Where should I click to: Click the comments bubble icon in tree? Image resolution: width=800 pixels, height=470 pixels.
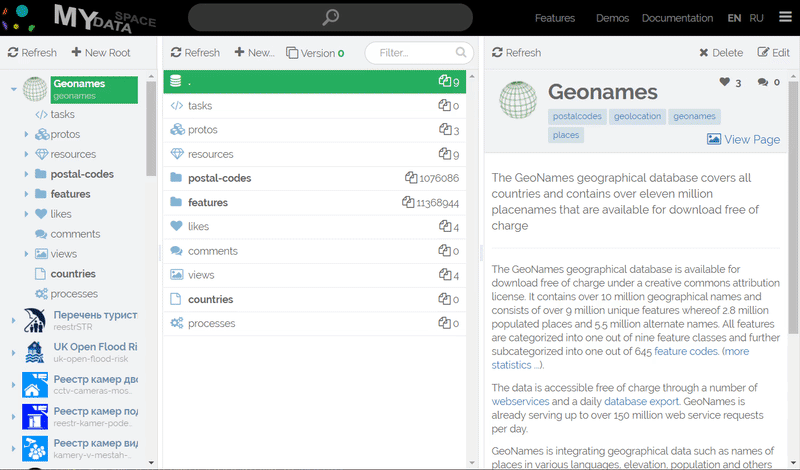pyautogui.click(x=41, y=234)
